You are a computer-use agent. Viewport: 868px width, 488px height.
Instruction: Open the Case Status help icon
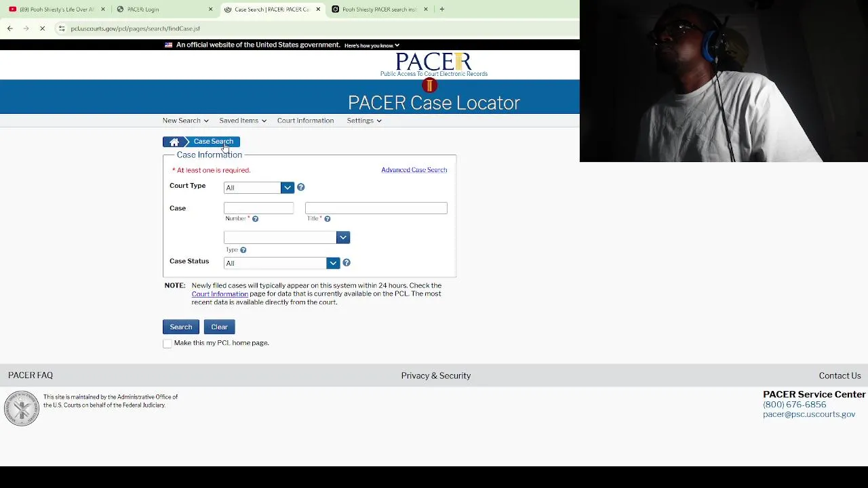point(347,263)
